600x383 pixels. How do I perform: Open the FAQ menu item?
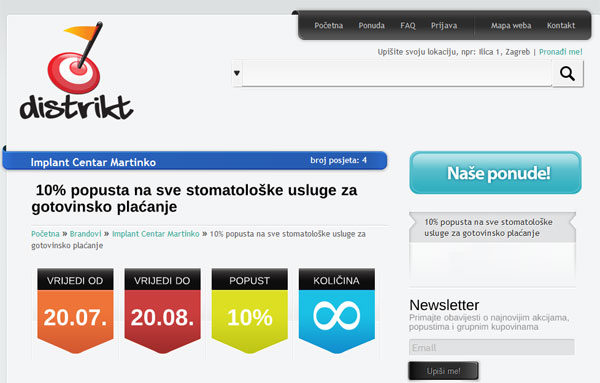pos(408,26)
